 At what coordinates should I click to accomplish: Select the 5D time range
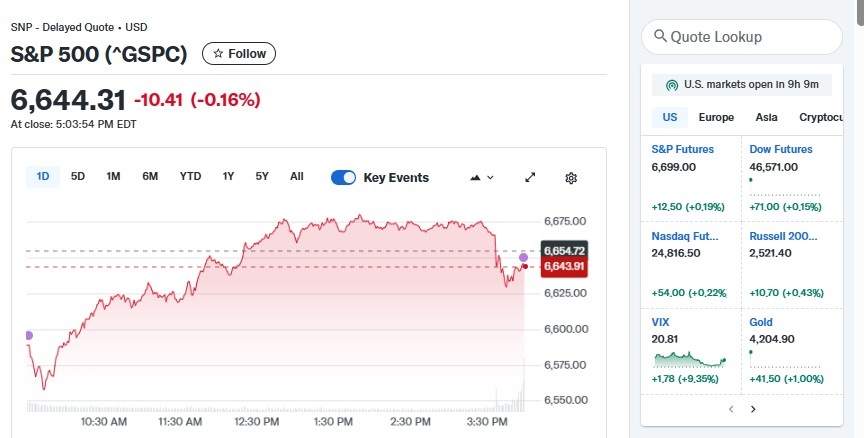78,177
